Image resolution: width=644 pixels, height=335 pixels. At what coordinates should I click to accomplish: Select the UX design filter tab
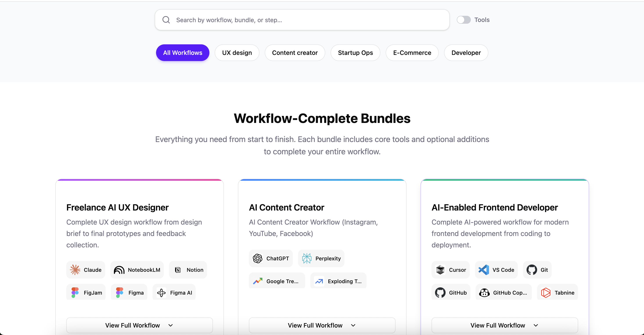click(x=237, y=53)
